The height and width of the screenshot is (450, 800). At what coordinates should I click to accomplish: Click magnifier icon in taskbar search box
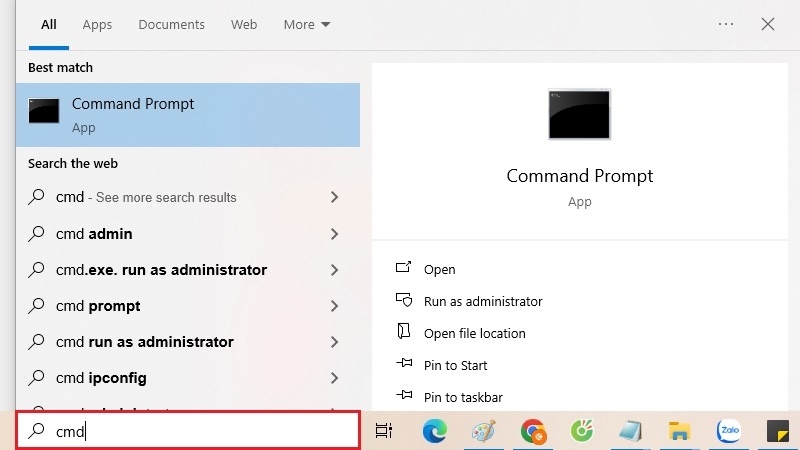(36, 431)
